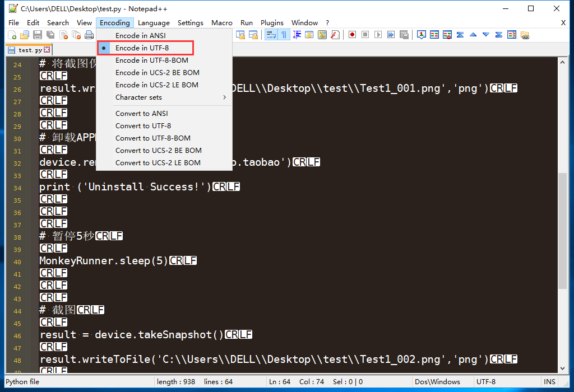Close the open Encoding menu
The height and width of the screenshot is (392, 574).
click(114, 22)
